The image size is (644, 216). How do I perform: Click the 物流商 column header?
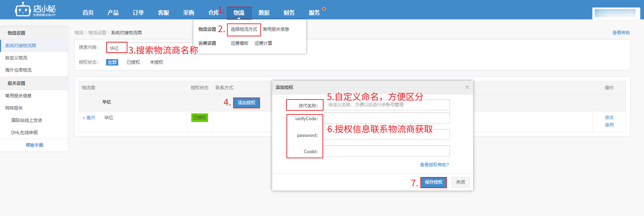[x=88, y=88]
